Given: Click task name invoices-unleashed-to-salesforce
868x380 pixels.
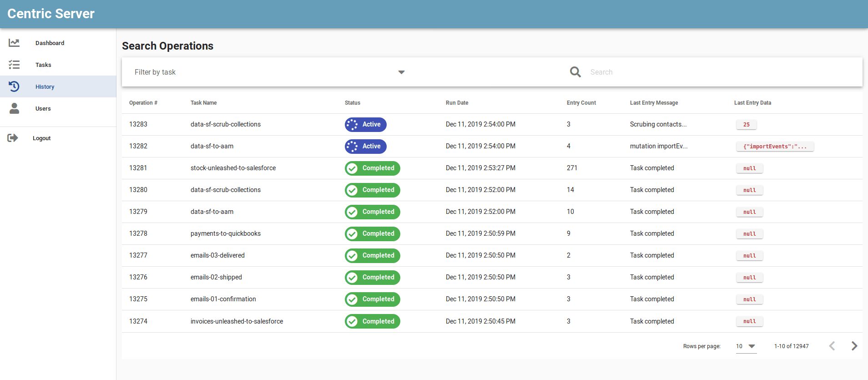Looking at the screenshot, I should click(237, 321).
